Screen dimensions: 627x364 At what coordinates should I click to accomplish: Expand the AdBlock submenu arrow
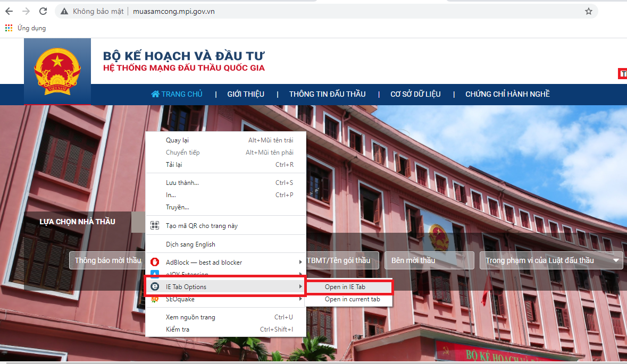point(302,262)
